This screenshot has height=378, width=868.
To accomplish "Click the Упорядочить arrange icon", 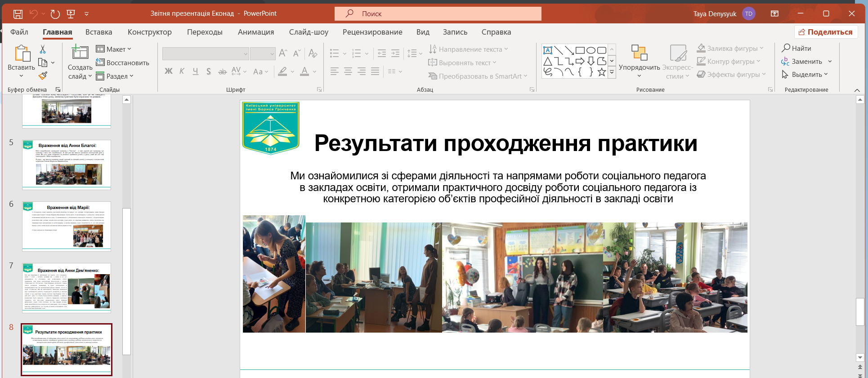I will point(639,53).
